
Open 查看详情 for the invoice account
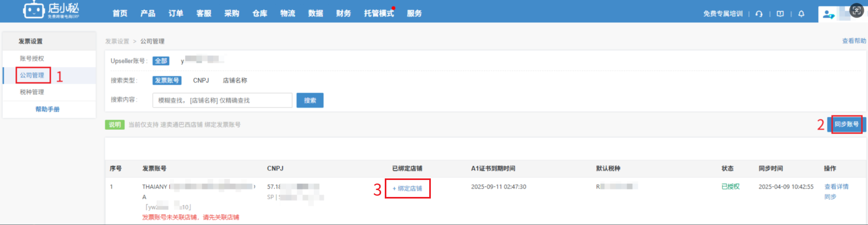836,187
